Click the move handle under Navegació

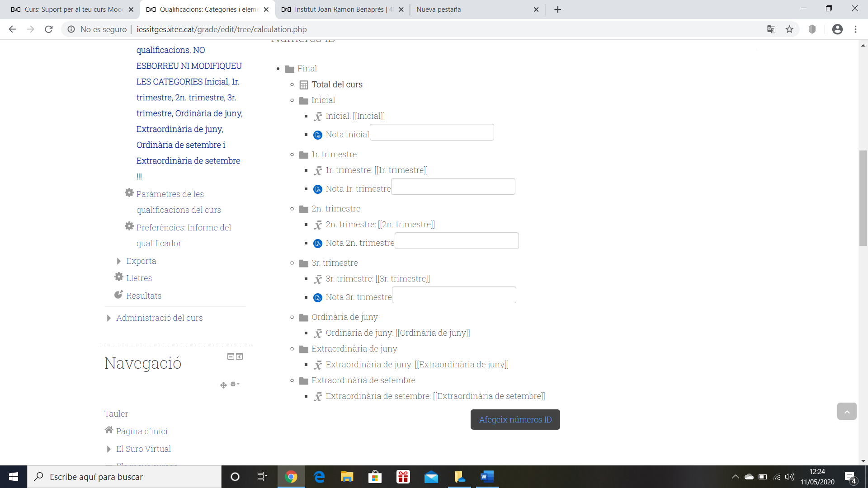click(x=223, y=385)
